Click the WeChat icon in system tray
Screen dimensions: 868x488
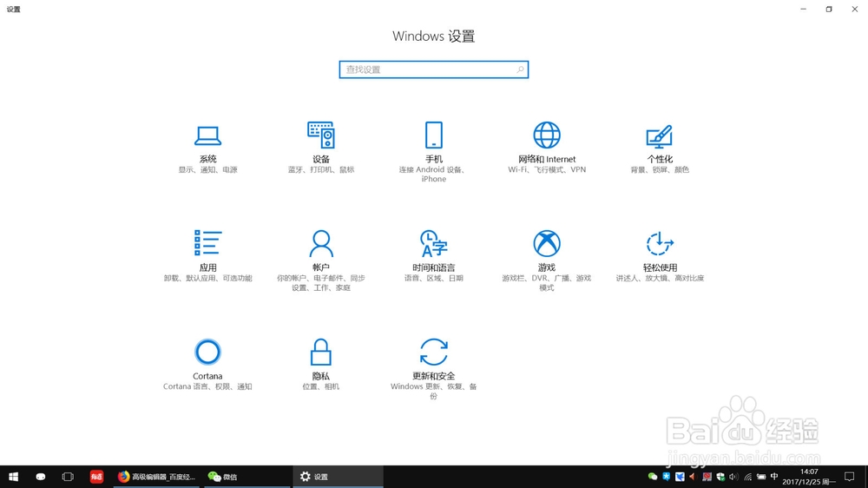point(653,477)
